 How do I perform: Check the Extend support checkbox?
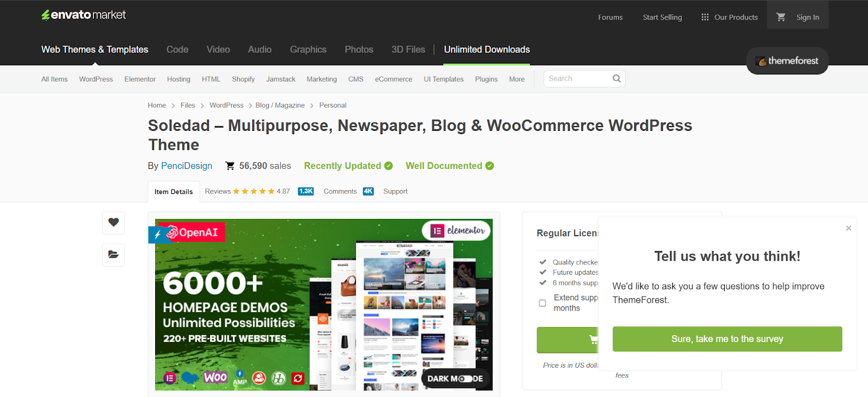tap(542, 303)
